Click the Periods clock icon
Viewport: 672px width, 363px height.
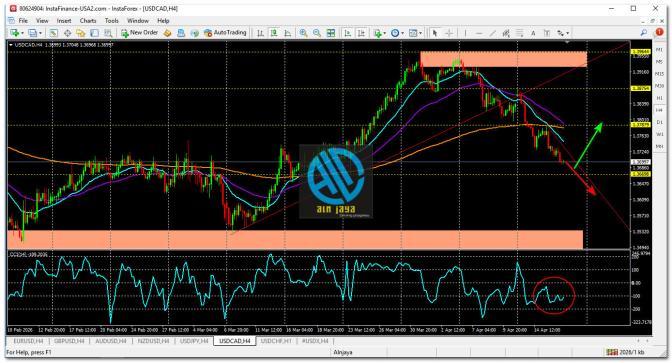pos(395,33)
